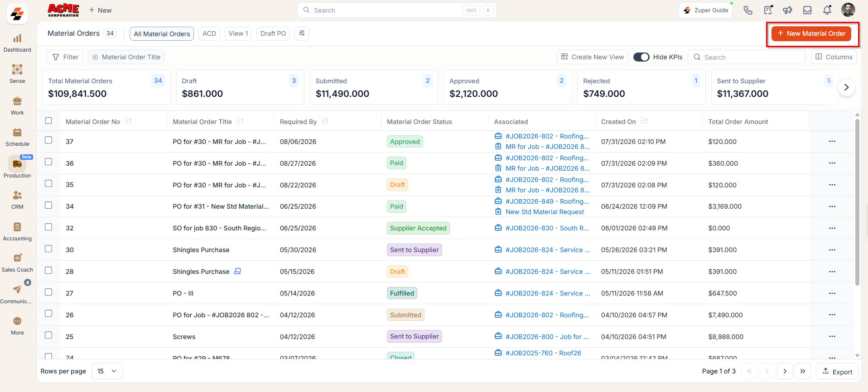The width and height of the screenshot is (868, 392).
Task: Click the announcements megaphone icon
Action: tap(788, 10)
